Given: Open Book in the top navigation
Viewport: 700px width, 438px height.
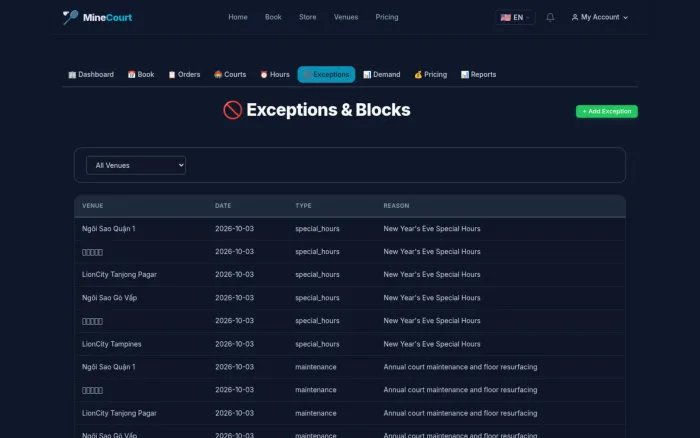Looking at the screenshot, I should tap(273, 17).
